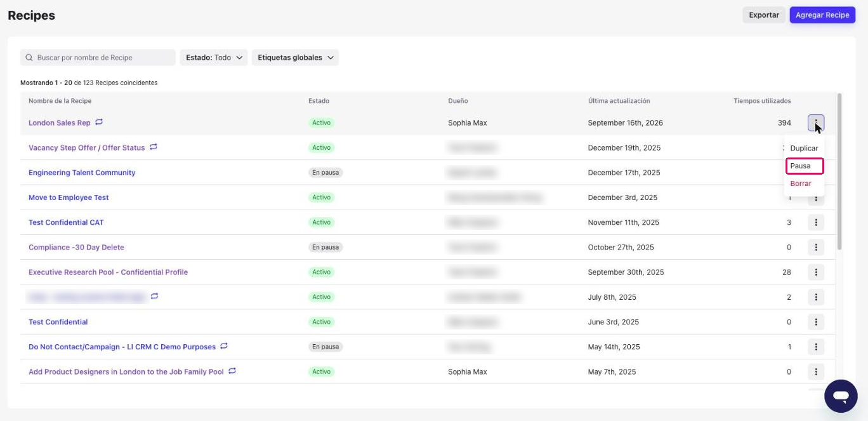The height and width of the screenshot is (421, 868).
Task: Open three-dot menu for Do Not Contact/Campaign row
Action: point(816,347)
